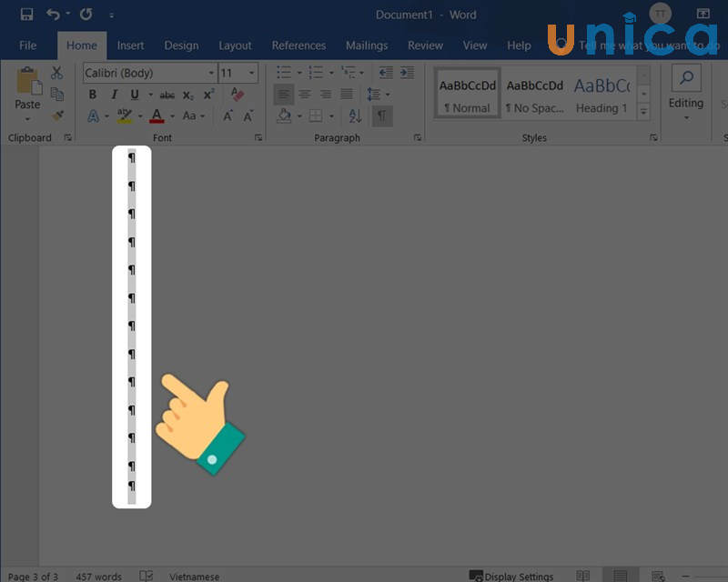Open font color dropdown arrow
Image resolution: width=728 pixels, height=582 pixels.
(x=172, y=116)
